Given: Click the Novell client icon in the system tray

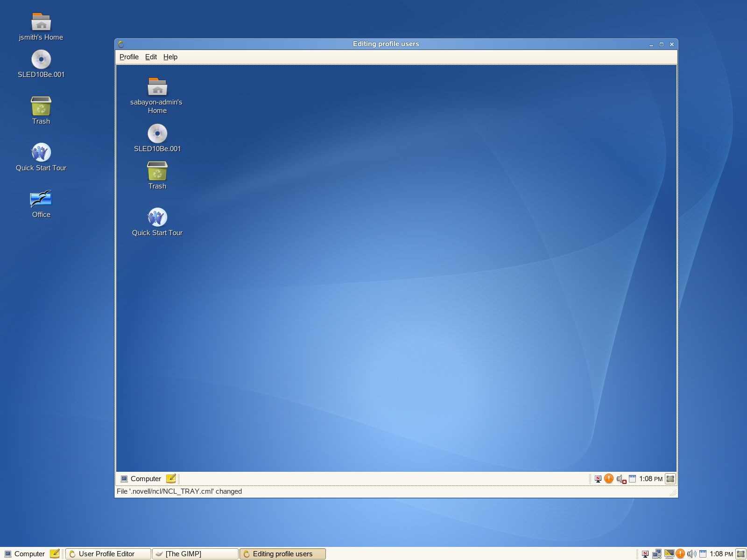Looking at the screenshot, I should [x=645, y=554].
